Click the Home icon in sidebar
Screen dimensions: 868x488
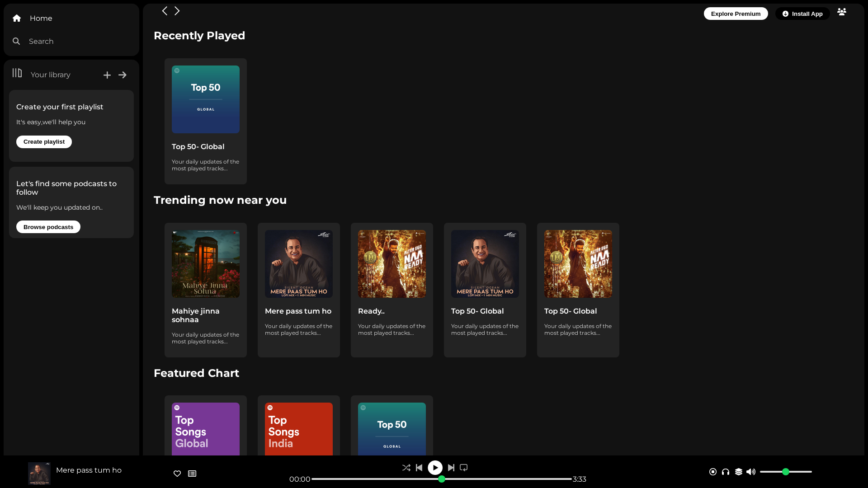point(17,18)
